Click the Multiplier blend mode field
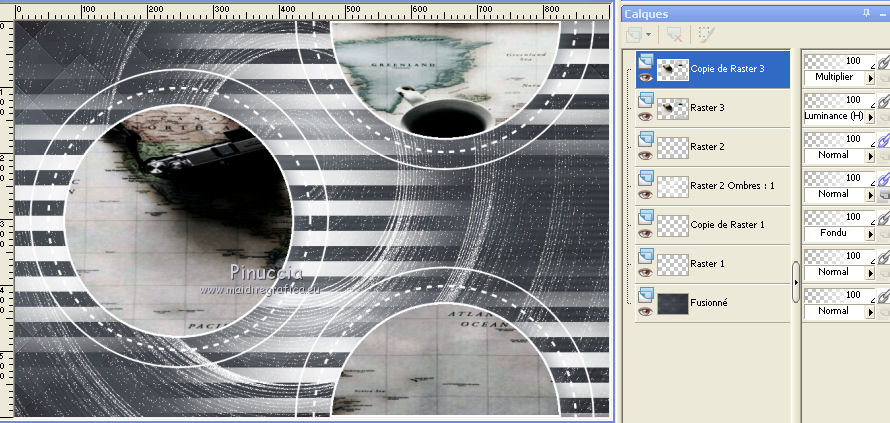Viewport: 890px width, 423px height. coord(834,77)
